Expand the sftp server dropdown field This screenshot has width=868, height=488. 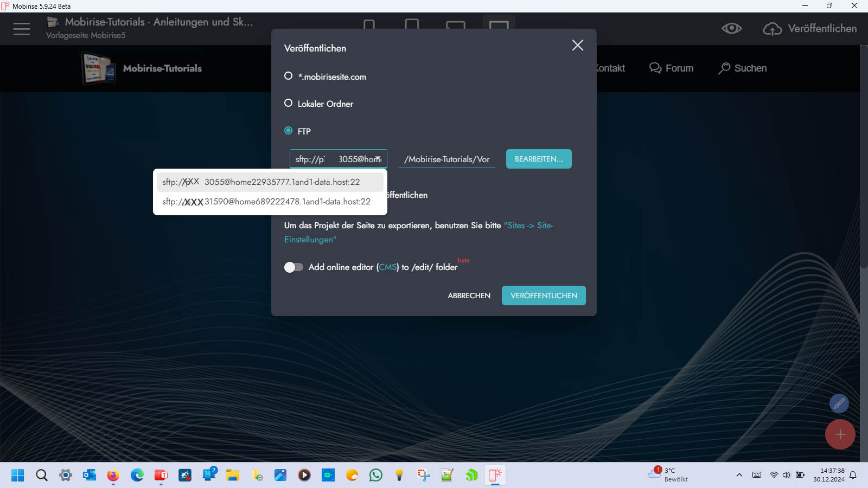coord(378,159)
